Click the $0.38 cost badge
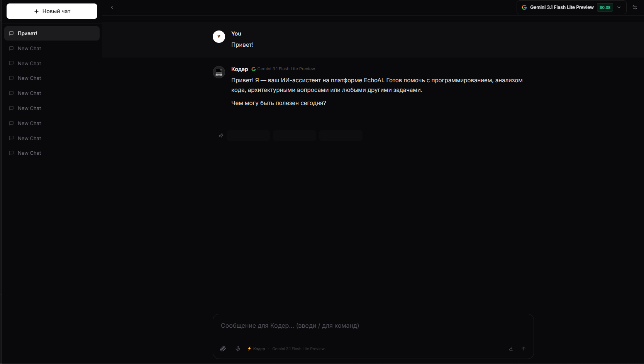This screenshot has width=644, height=364. click(605, 7)
